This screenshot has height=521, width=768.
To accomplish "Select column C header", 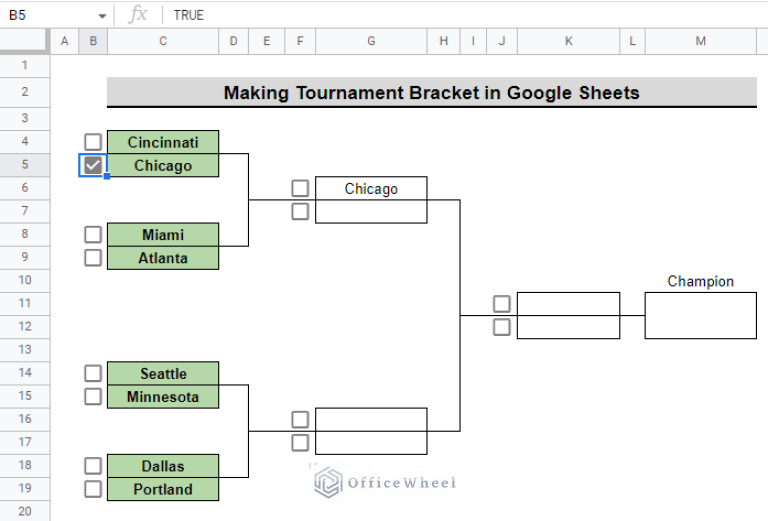I will click(163, 41).
